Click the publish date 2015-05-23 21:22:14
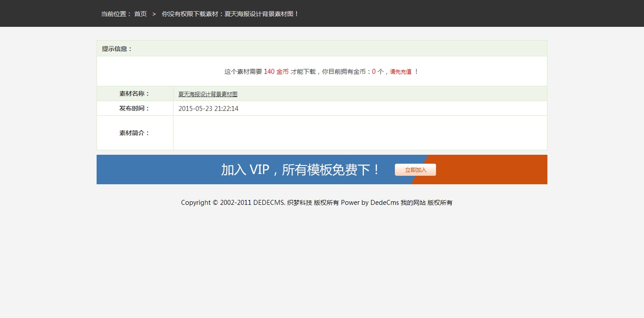 (x=208, y=109)
